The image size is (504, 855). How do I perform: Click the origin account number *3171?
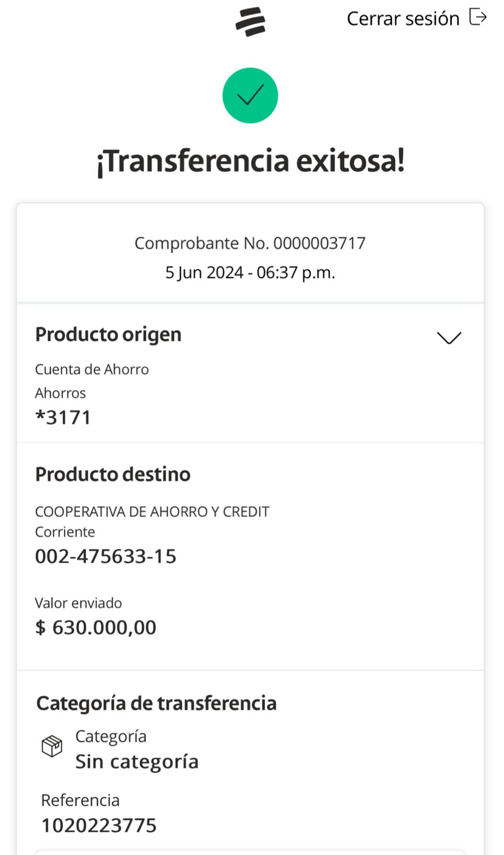pos(63,417)
